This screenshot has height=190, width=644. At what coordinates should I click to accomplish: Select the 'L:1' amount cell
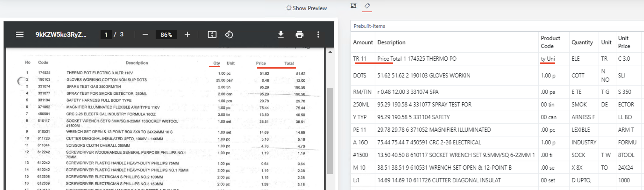[x=362, y=180]
